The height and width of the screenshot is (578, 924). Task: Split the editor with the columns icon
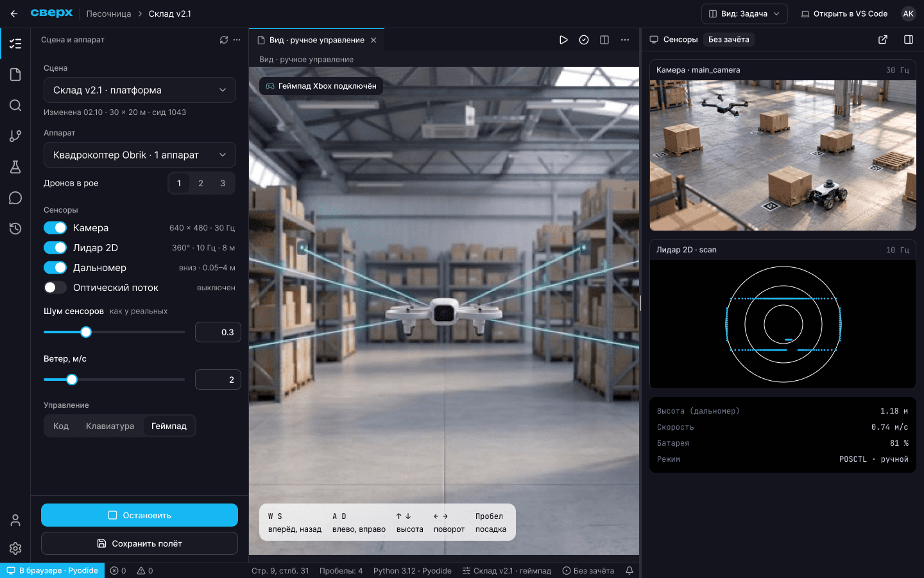[604, 40]
